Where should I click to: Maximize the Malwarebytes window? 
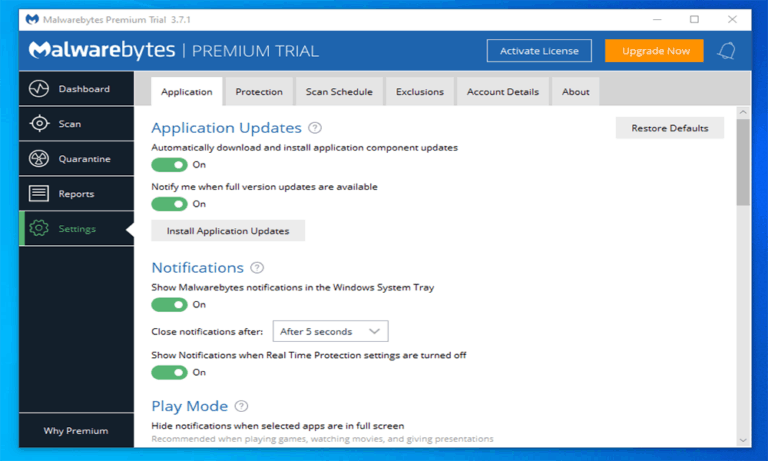(695, 20)
